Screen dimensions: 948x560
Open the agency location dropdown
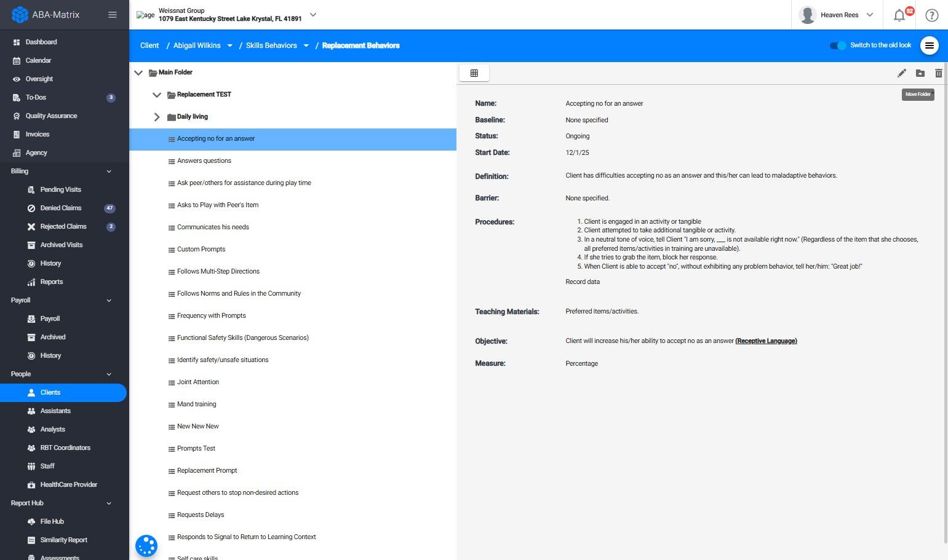click(x=313, y=15)
